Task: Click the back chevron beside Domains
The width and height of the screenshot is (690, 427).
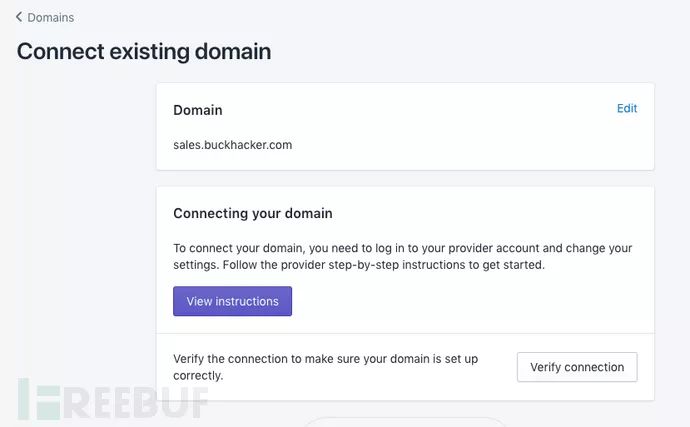Action: pyautogui.click(x=19, y=17)
